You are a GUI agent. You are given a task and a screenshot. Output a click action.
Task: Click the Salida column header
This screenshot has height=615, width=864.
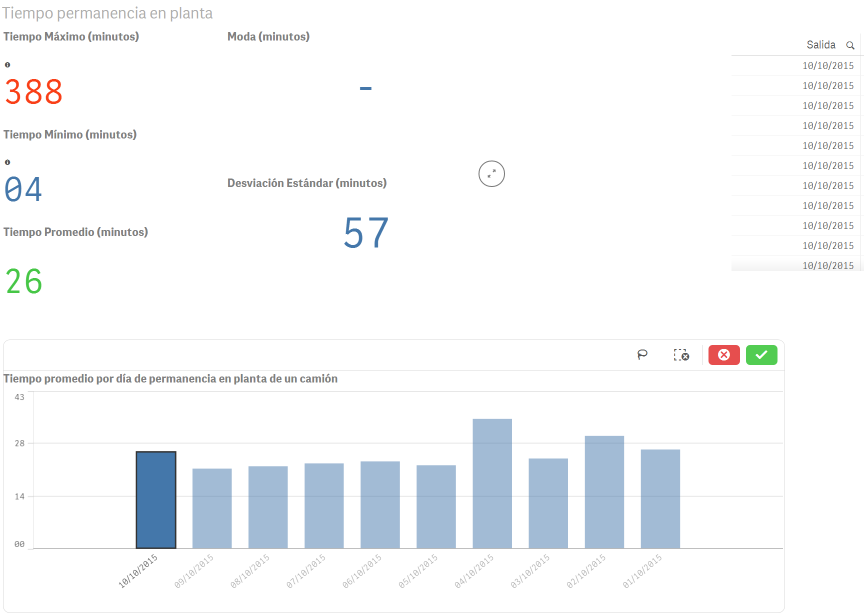tap(820, 45)
